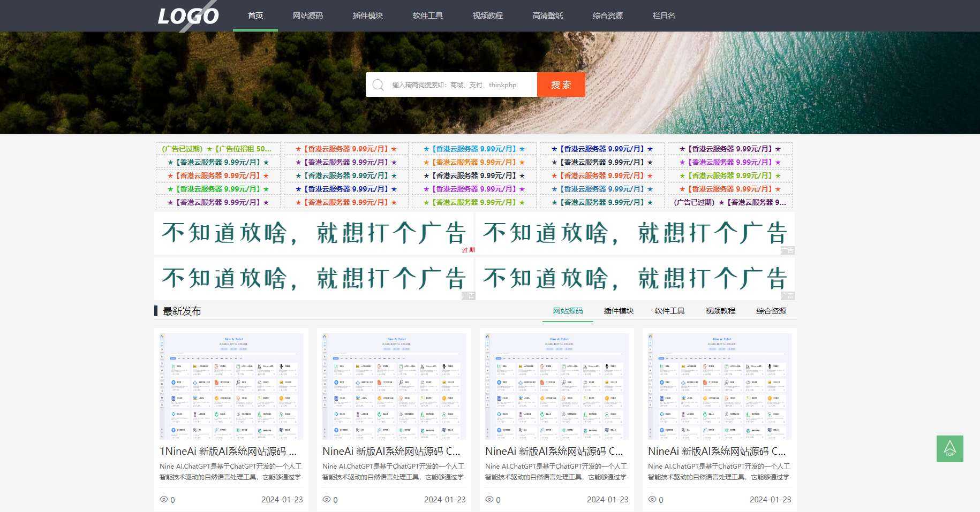
Task: Select the 综合资源 tab in the latest posts section
Action: click(771, 311)
